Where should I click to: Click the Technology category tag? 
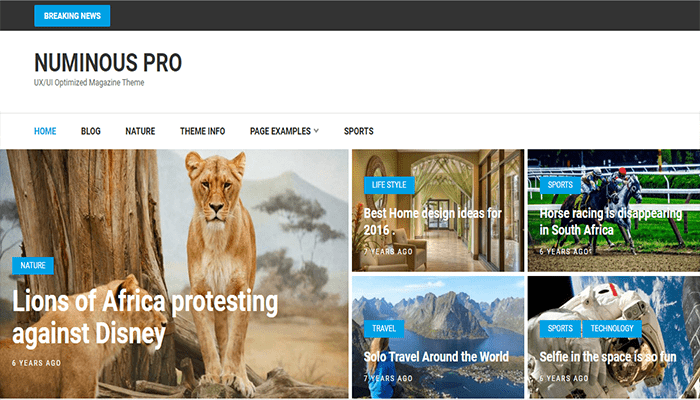tap(612, 329)
